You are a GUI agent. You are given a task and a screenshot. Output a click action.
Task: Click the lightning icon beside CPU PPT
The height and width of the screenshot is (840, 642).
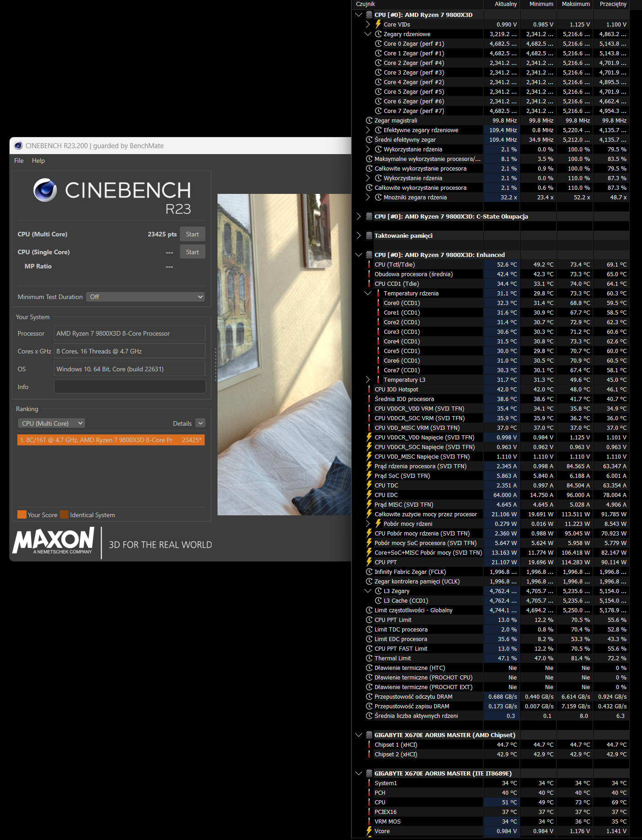pyautogui.click(x=369, y=562)
